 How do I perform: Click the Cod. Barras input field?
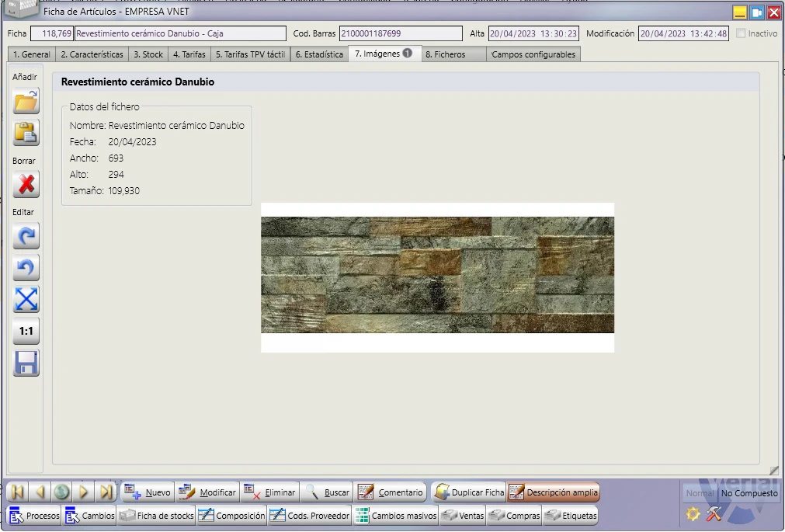point(401,33)
